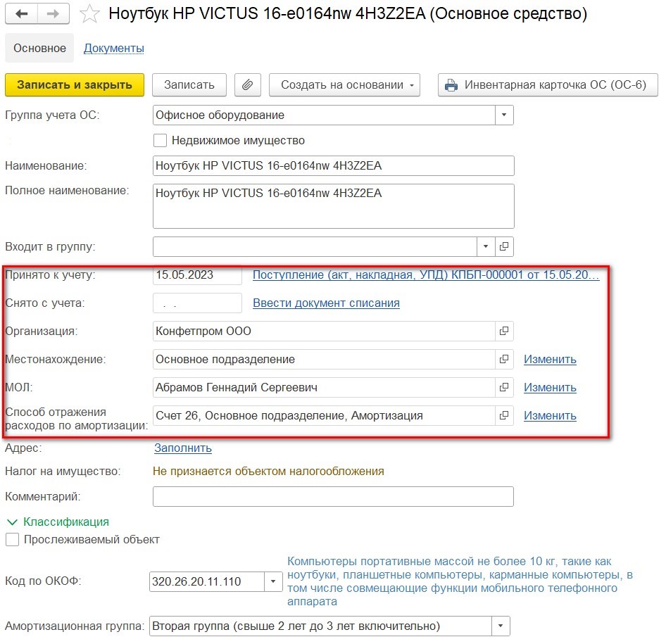Click the Местонахождение field Основное подразделение
Screen dimensions: 666x644
coord(324,359)
